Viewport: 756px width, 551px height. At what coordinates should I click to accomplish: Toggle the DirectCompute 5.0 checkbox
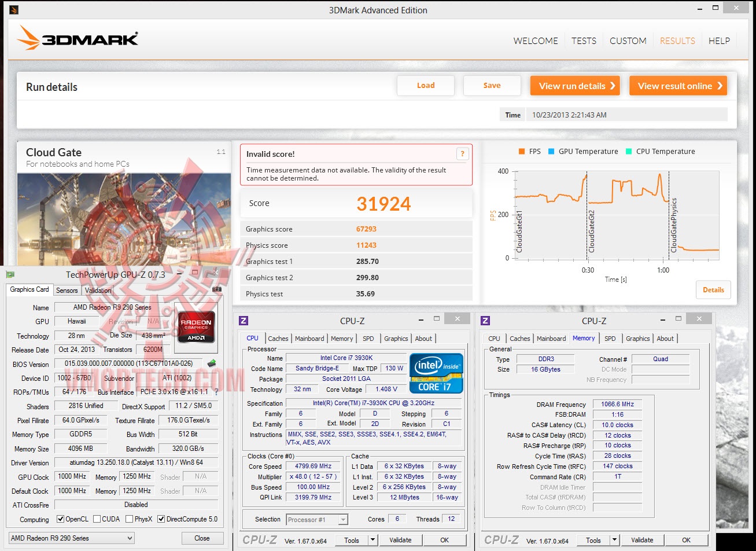click(161, 519)
